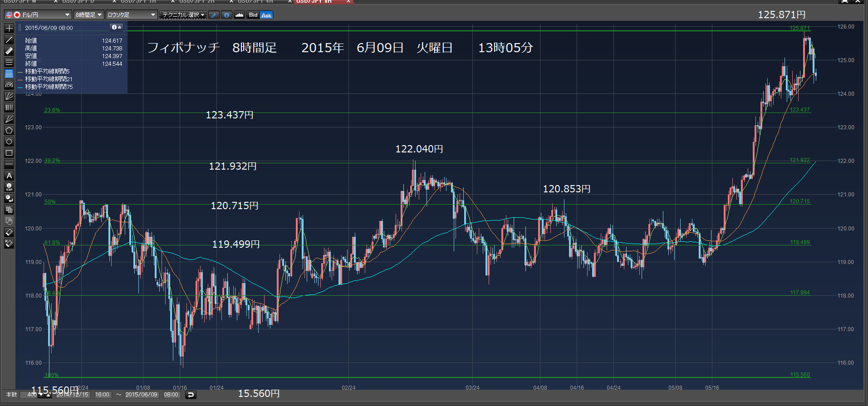Select the ruler measurement tool
This screenshot has width=868, height=406.
coord(9,51)
